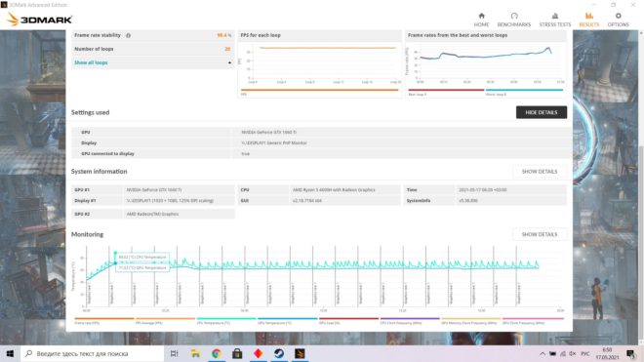This screenshot has height=362, width=644.
Task: Open Microsoft Store from the taskbar
Action: pyautogui.click(x=237, y=353)
